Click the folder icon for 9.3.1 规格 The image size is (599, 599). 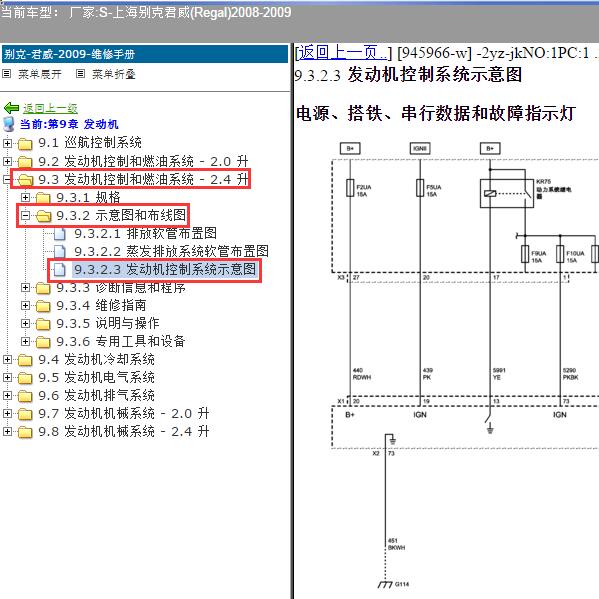click(x=43, y=198)
